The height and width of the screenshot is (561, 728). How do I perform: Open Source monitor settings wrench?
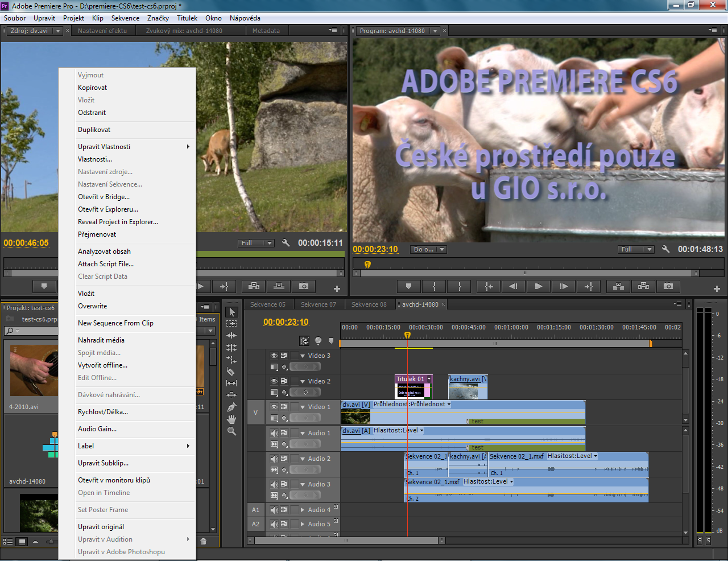286,243
